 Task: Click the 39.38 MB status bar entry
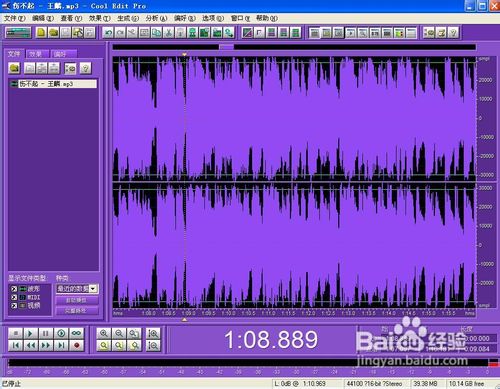(425, 384)
